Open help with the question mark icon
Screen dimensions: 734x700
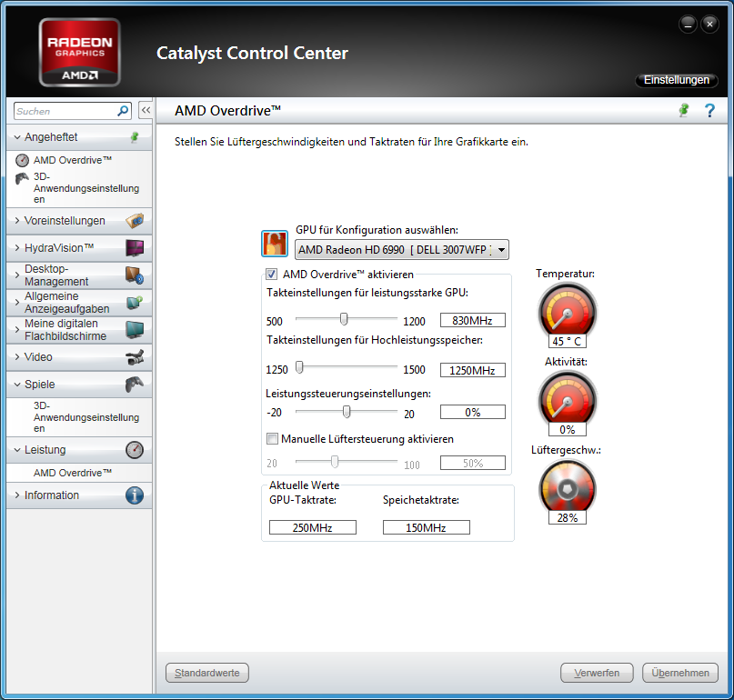(x=709, y=110)
